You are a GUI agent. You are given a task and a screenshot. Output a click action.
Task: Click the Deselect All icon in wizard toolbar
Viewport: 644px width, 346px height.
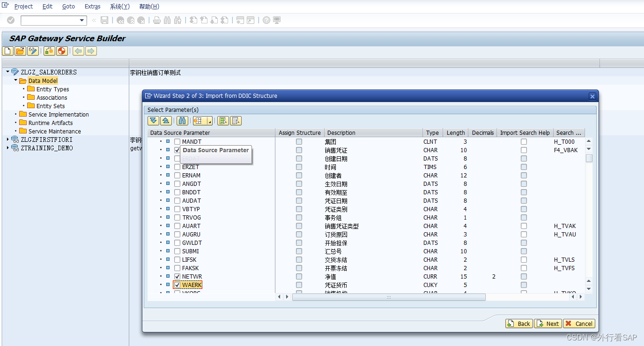236,121
